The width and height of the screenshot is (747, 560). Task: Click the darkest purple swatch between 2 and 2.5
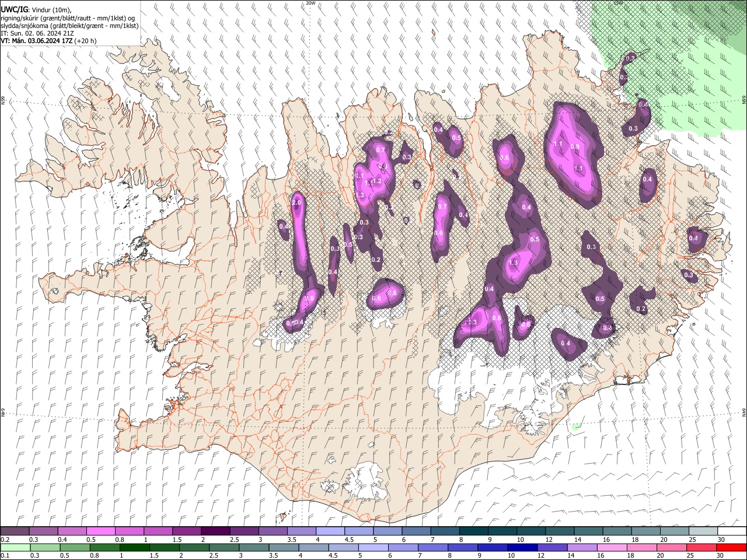point(215,531)
